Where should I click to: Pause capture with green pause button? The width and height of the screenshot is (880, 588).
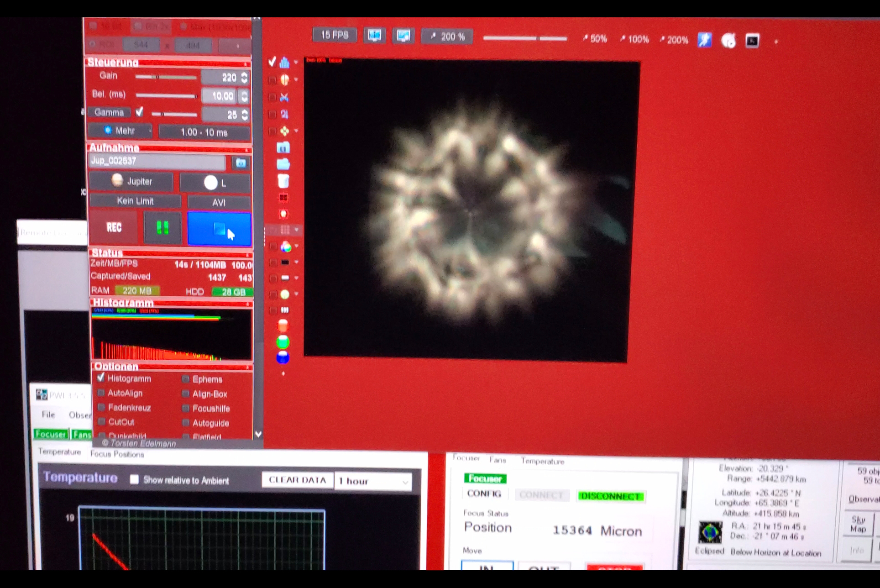pyautogui.click(x=162, y=227)
